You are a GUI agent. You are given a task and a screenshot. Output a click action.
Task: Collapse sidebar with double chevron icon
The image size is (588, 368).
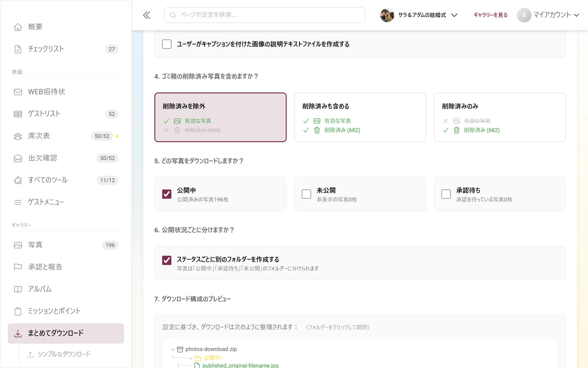tap(147, 15)
